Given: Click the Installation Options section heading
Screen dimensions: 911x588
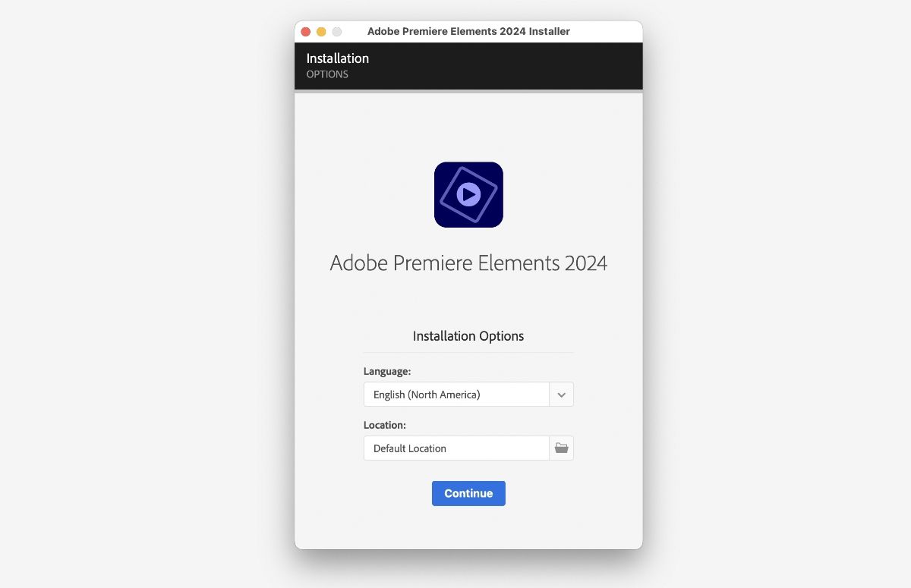Looking at the screenshot, I should [x=468, y=336].
